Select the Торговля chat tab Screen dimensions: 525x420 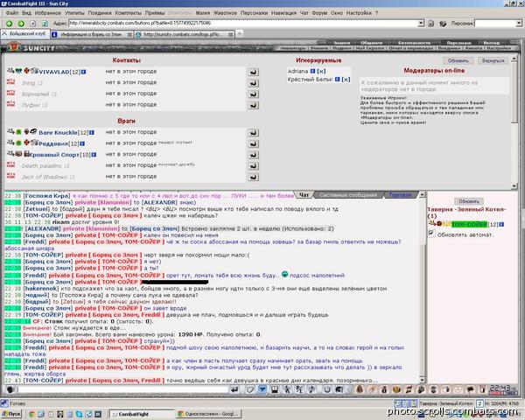coord(400,195)
